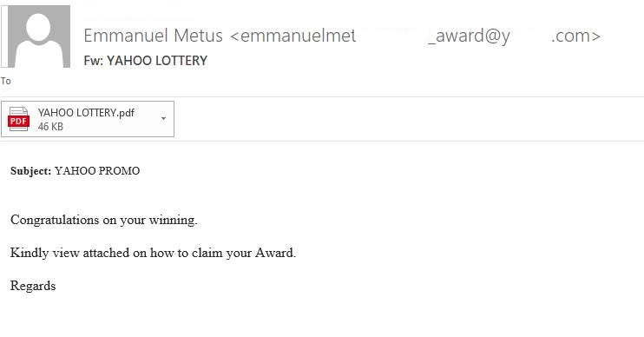Expand the attachment options dropdown arrow
Screen dimensions: 644x337
pos(163,118)
